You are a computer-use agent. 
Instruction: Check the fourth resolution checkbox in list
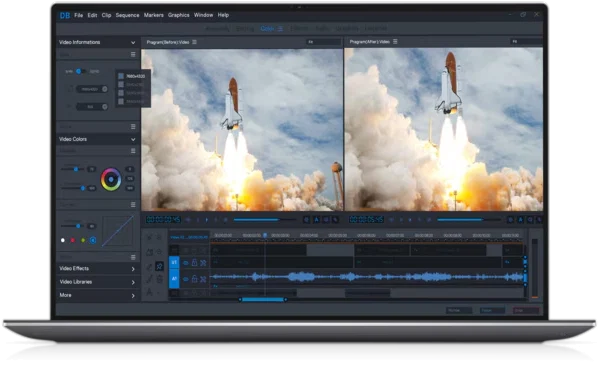121,101
